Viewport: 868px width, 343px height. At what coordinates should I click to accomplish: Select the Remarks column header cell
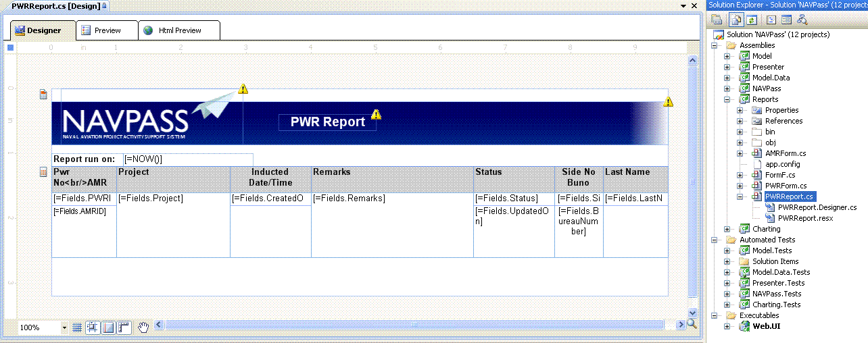(392, 180)
